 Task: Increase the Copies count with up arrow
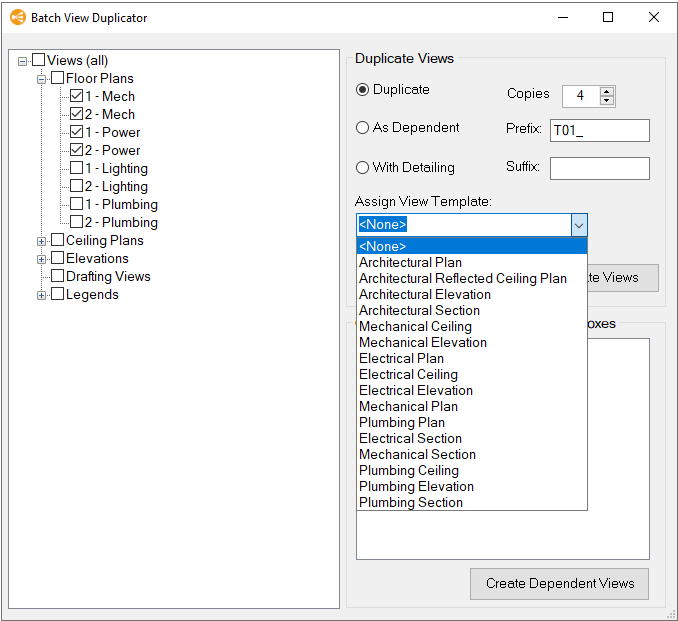pyautogui.click(x=607, y=91)
